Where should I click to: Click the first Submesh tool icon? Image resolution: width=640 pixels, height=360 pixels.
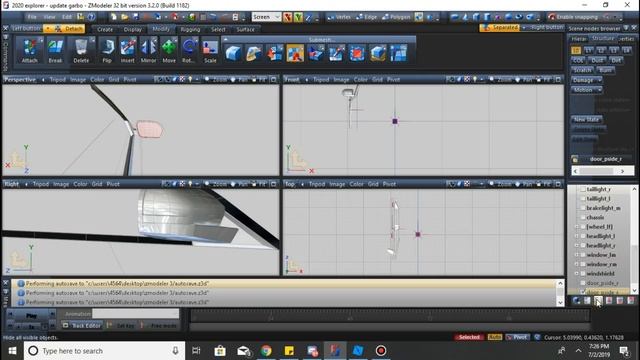point(233,53)
